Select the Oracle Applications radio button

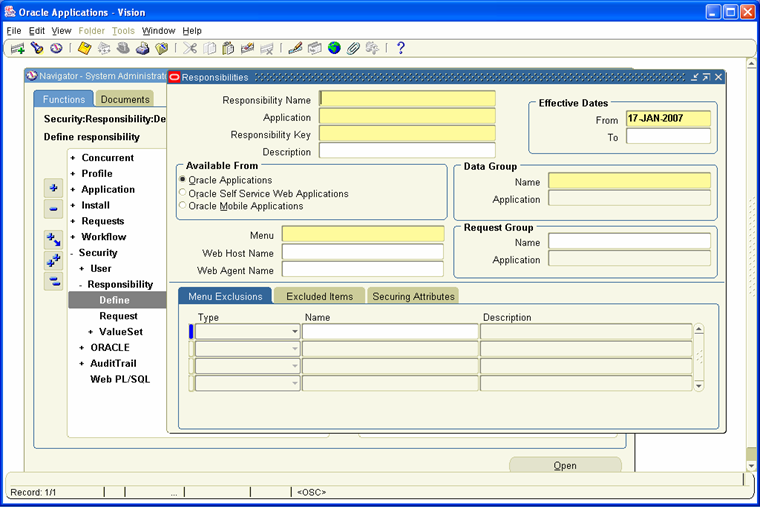tap(183, 179)
